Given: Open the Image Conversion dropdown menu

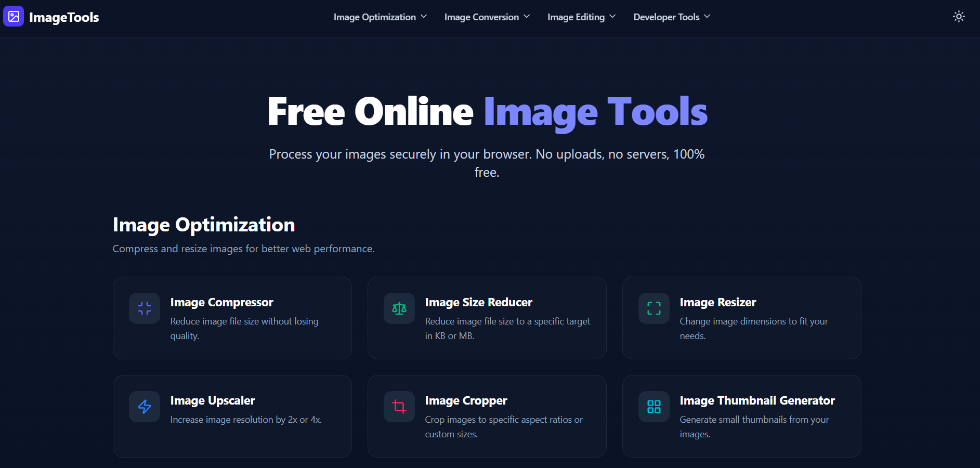Looking at the screenshot, I should click(x=487, y=17).
